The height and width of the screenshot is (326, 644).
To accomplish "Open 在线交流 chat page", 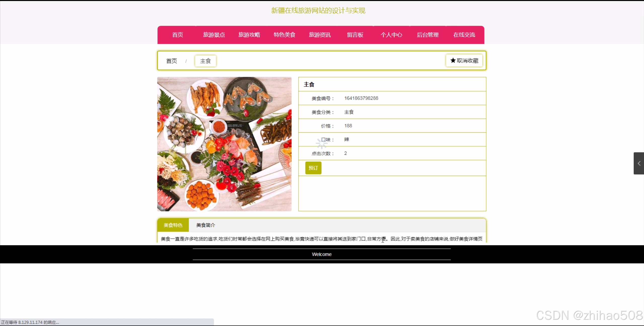I will (x=464, y=35).
